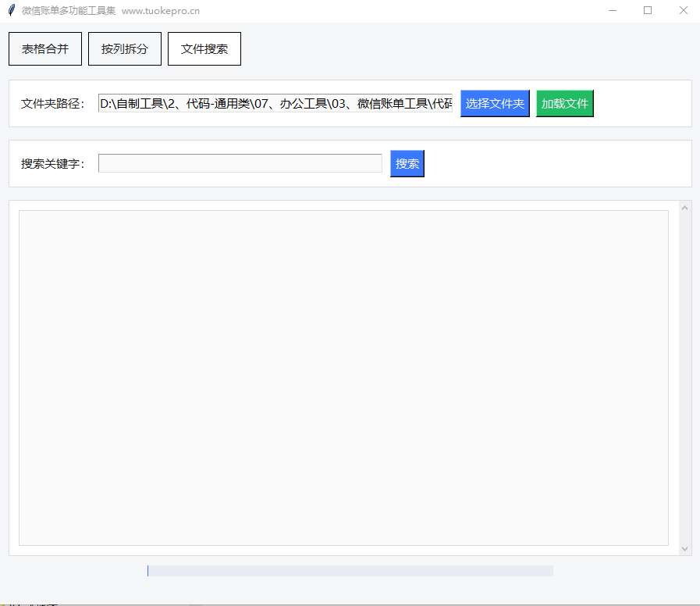Click the 搜索关键字 label
Screen dimensions: 700x606
click(x=52, y=164)
